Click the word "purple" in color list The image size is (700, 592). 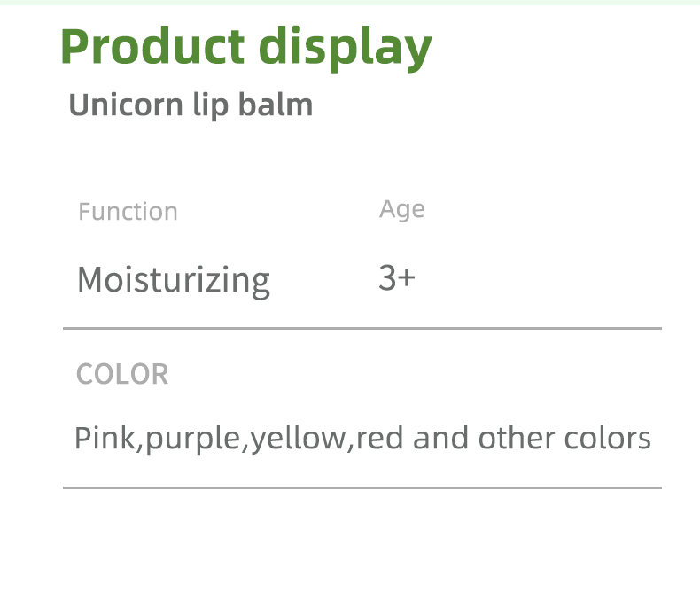[193, 439]
